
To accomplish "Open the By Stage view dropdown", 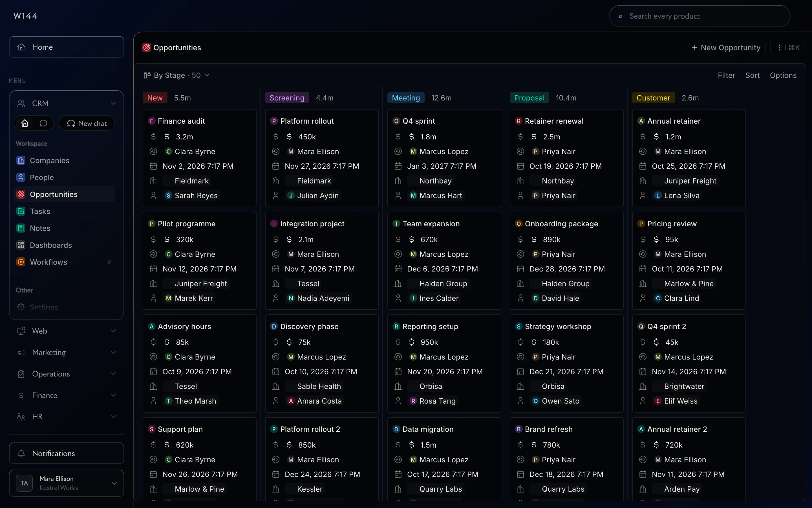I will (176, 75).
